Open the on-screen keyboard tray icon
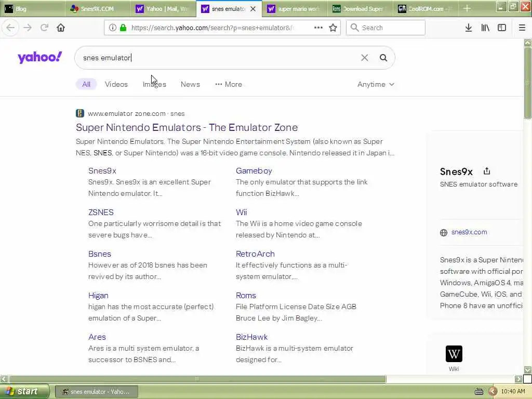Viewport: 532px width, 399px height. pos(479,392)
